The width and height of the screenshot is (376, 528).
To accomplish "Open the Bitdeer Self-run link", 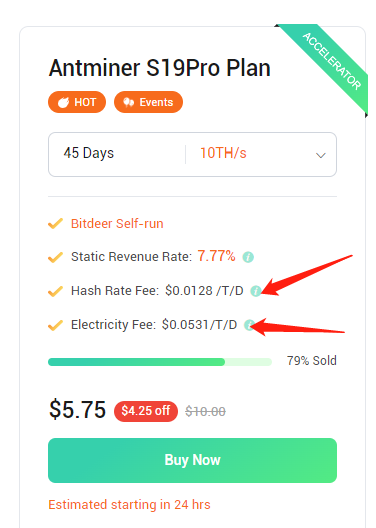I will point(117,224).
